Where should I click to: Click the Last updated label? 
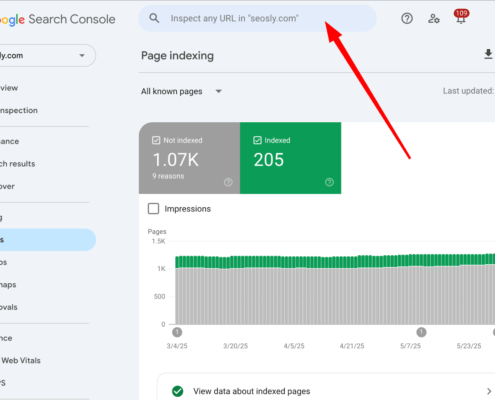(469, 91)
